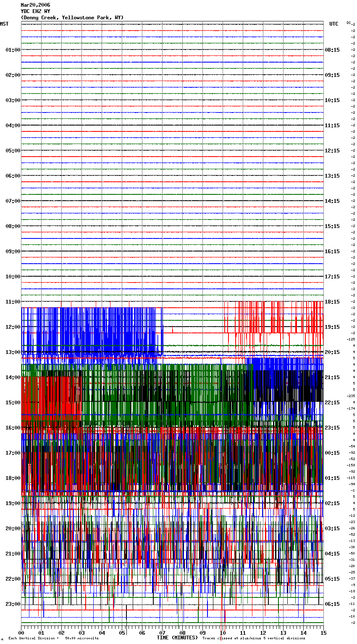Screen dimensions: 357x644
Task: Select the 02:00 MST time label
Action: [13, 75]
